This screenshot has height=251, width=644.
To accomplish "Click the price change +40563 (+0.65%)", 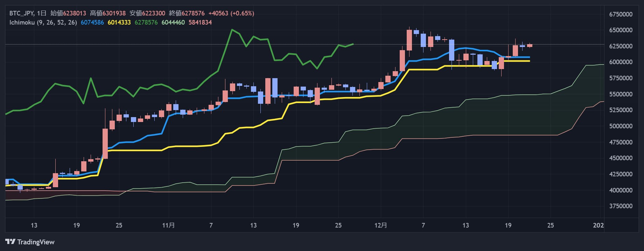I will [x=231, y=13].
